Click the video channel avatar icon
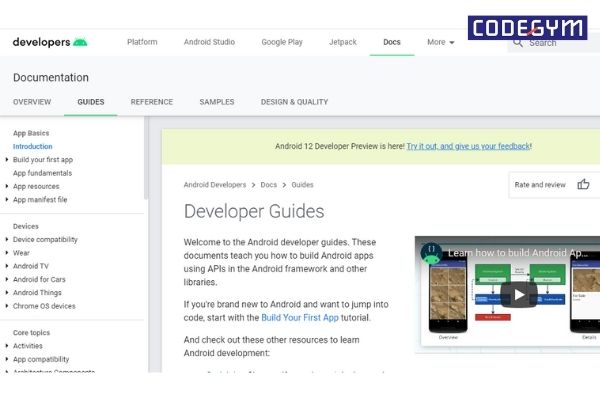The image size is (600, 400). (x=433, y=252)
